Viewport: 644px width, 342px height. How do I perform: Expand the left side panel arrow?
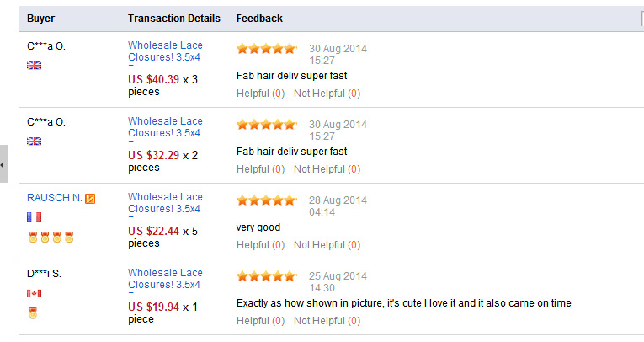click(3, 165)
